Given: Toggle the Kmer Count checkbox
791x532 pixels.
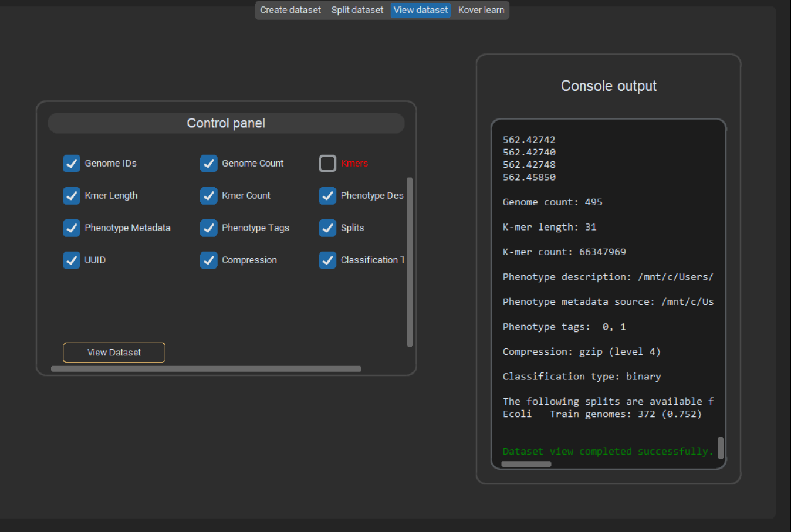Looking at the screenshot, I should tap(209, 196).
